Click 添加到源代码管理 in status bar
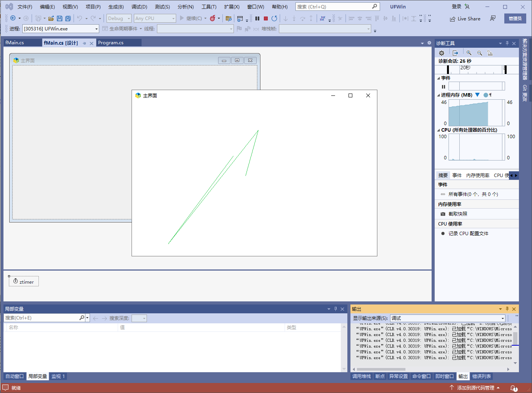Image resolution: width=532 pixels, height=393 pixels. point(475,388)
